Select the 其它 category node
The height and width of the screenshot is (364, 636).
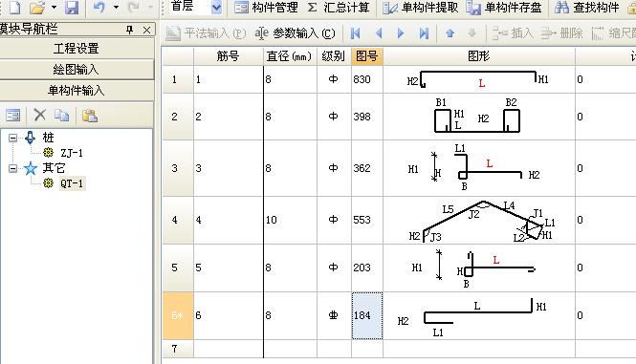pos(54,168)
